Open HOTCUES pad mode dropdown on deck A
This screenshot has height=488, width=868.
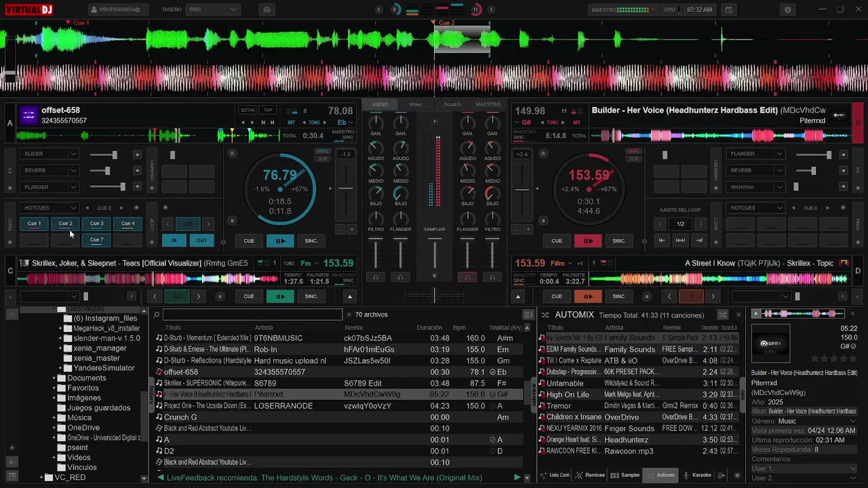[x=49, y=208]
